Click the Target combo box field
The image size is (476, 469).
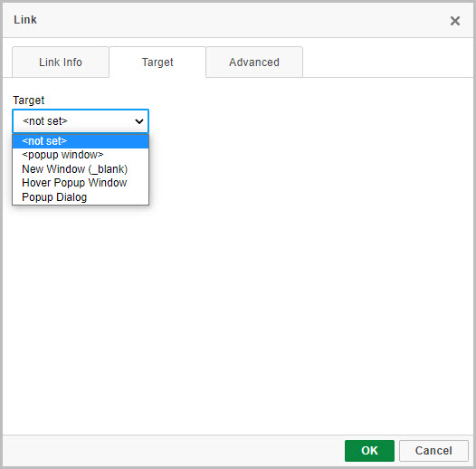[x=81, y=121]
